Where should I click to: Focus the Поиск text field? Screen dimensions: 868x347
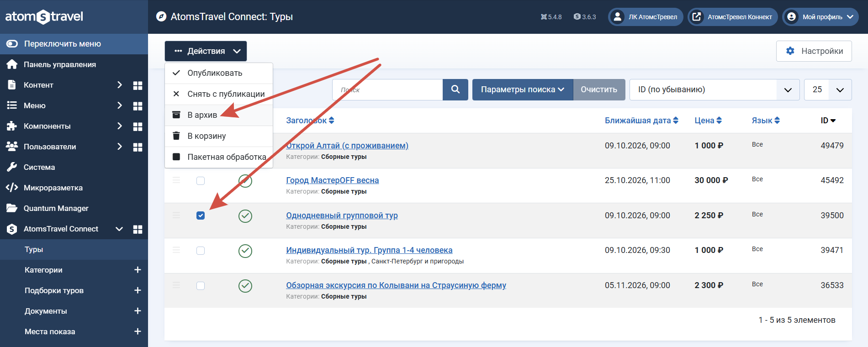point(387,89)
